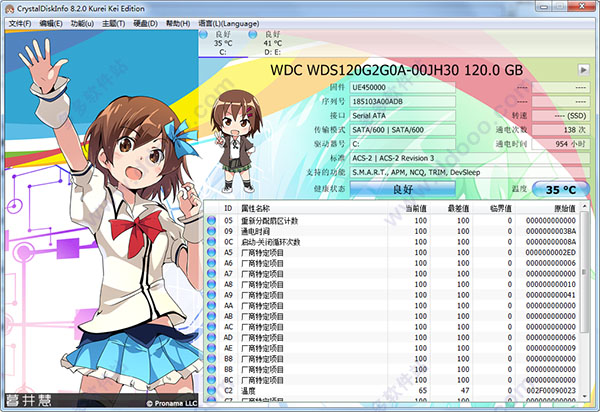This screenshot has height=412, width=600.
Task: Click the rotation rate field ---- (SSD)
Action: [x=561, y=116]
